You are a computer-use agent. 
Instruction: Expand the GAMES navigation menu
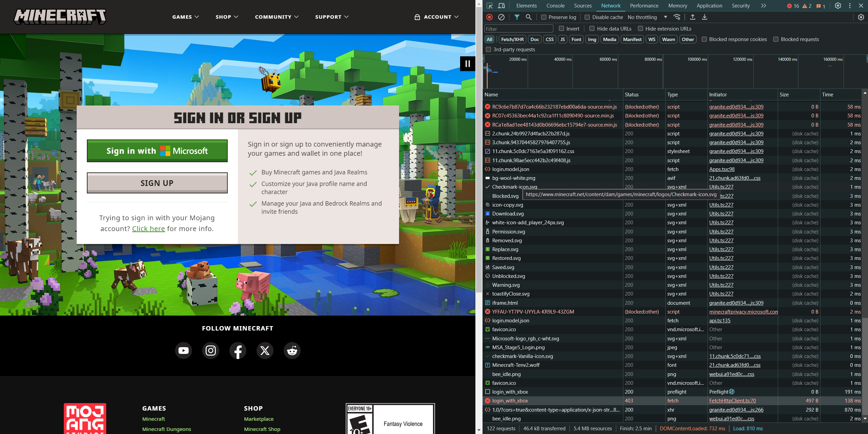pyautogui.click(x=185, y=17)
